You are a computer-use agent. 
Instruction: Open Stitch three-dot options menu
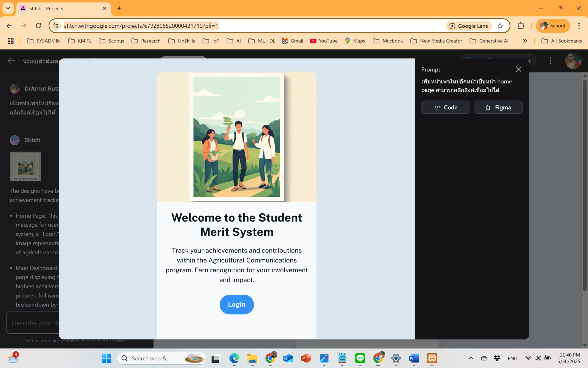tap(550, 61)
